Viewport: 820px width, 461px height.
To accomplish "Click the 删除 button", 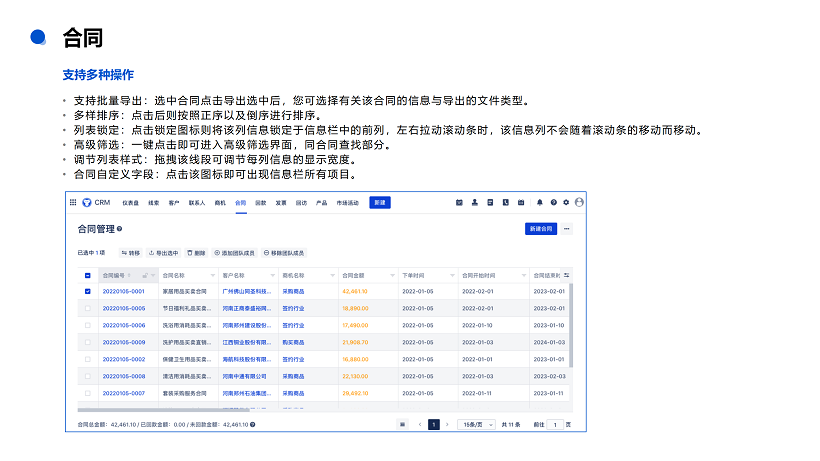I will (197, 253).
